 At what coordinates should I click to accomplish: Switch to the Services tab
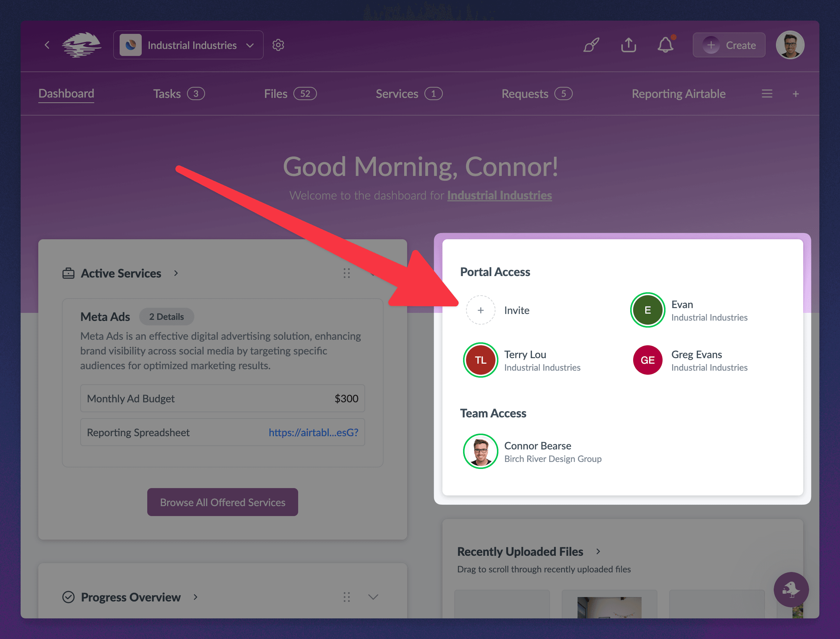[409, 94]
